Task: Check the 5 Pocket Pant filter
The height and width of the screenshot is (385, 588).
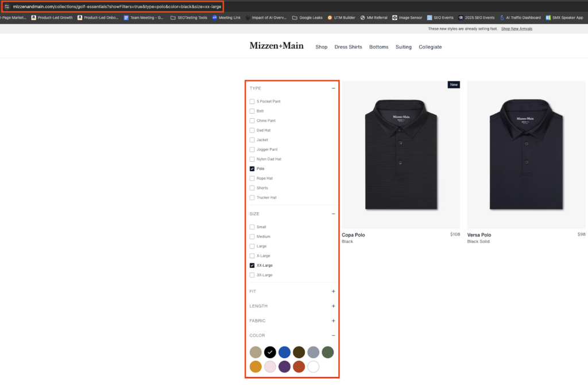Action: (x=252, y=102)
